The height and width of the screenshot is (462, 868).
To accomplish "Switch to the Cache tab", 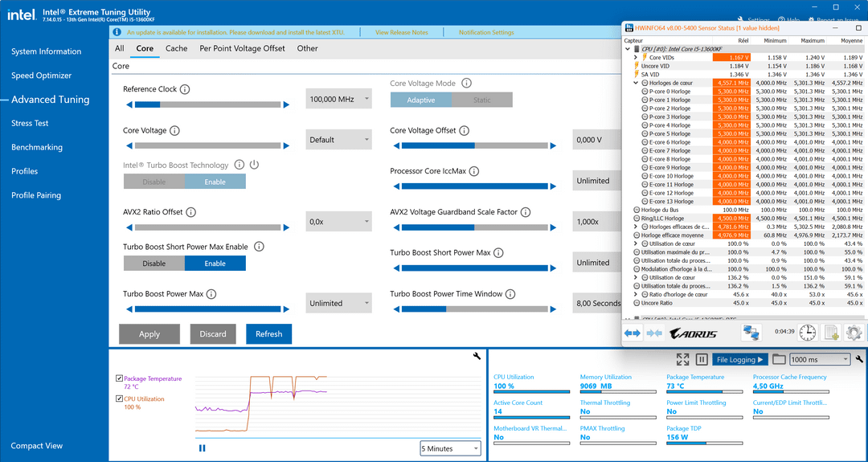I will coord(176,48).
